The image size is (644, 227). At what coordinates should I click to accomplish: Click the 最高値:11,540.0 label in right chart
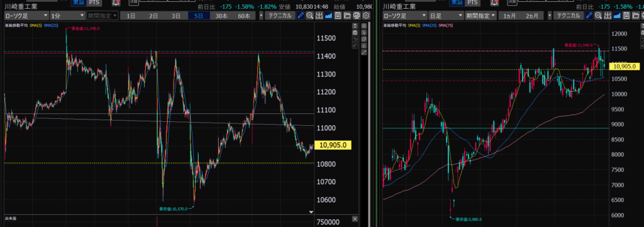click(579, 45)
